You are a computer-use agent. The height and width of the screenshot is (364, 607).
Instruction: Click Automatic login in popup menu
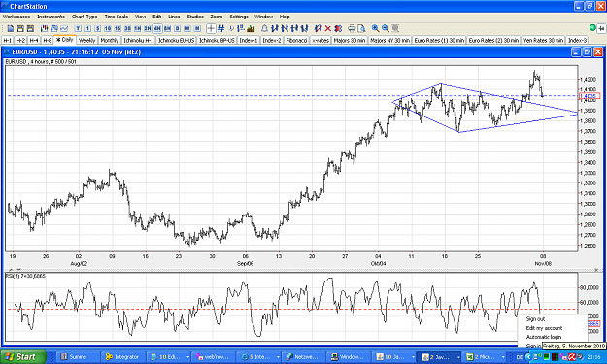click(544, 337)
